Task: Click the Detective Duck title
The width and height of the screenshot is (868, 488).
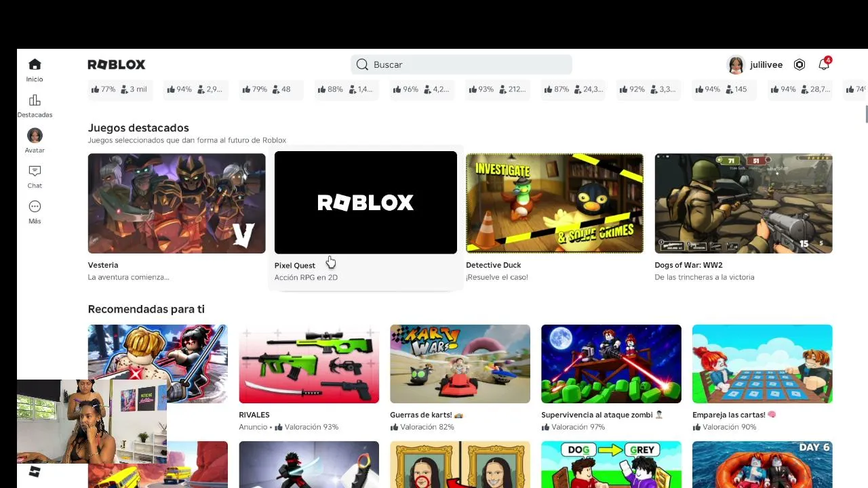Action: (x=494, y=265)
